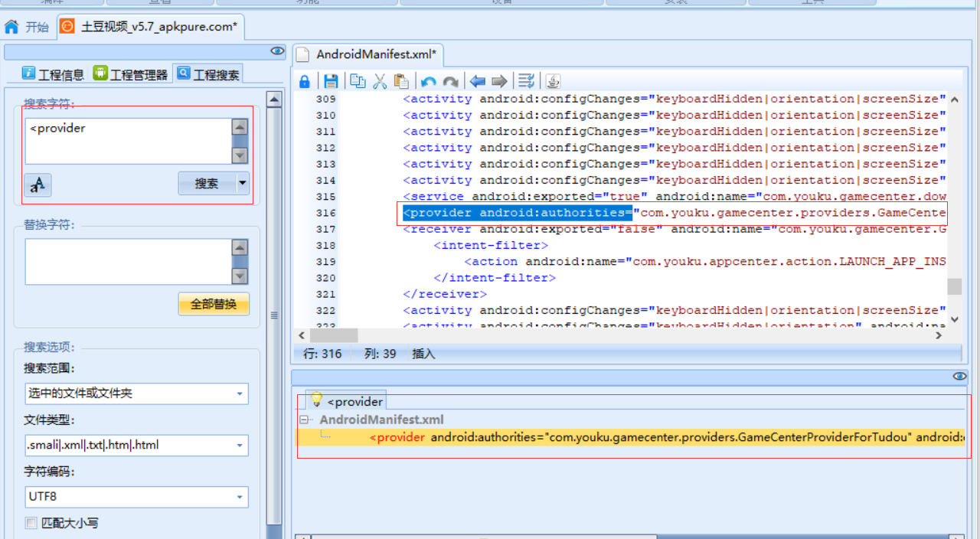Click the 搜索 search button
980x539 pixels.
(208, 184)
